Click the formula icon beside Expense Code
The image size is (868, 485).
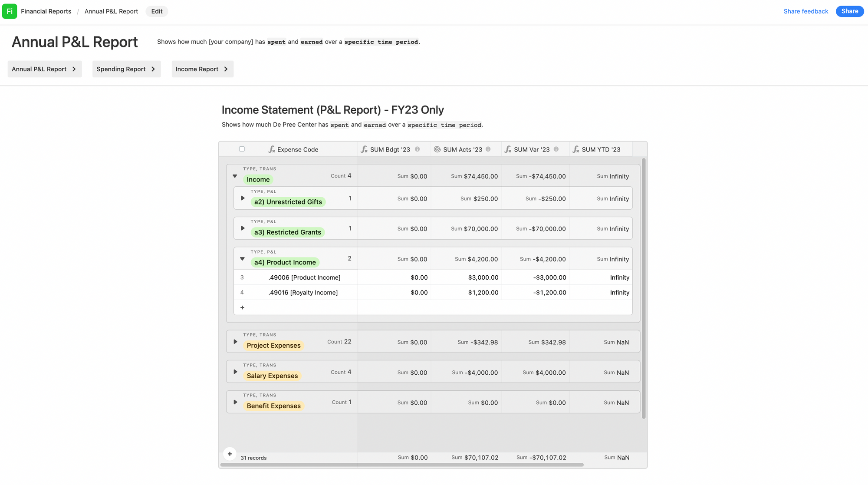pos(272,149)
